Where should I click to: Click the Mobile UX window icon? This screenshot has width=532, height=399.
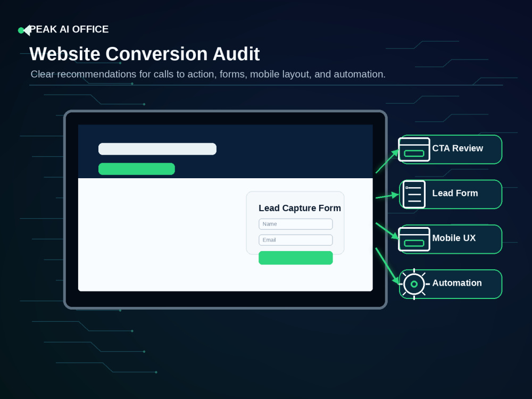click(414, 239)
